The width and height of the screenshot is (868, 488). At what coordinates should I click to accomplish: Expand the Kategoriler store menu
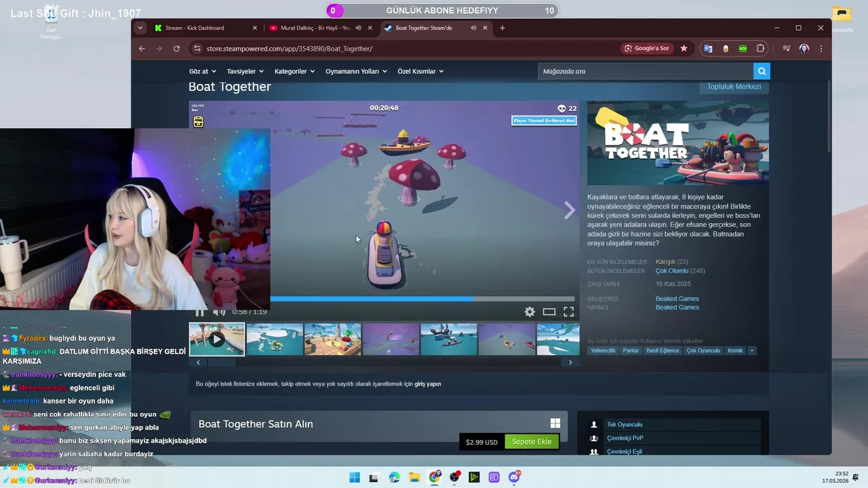[295, 71]
